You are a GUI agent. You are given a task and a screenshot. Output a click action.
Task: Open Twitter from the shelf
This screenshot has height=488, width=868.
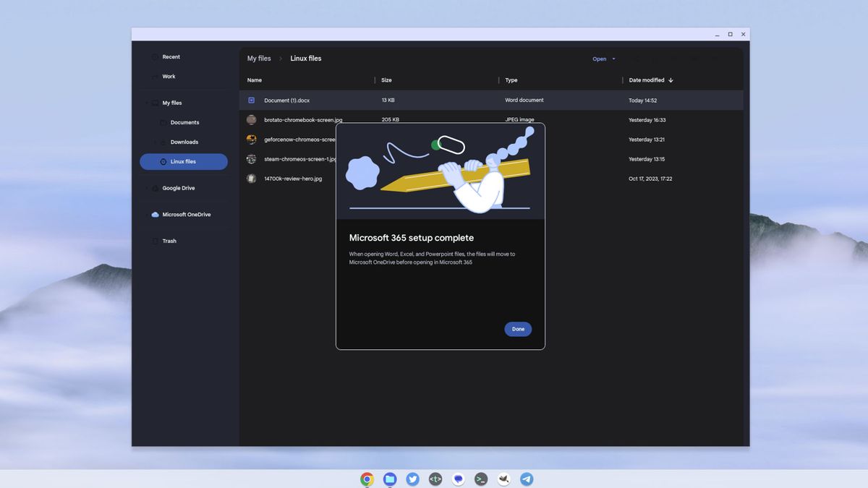tap(412, 479)
